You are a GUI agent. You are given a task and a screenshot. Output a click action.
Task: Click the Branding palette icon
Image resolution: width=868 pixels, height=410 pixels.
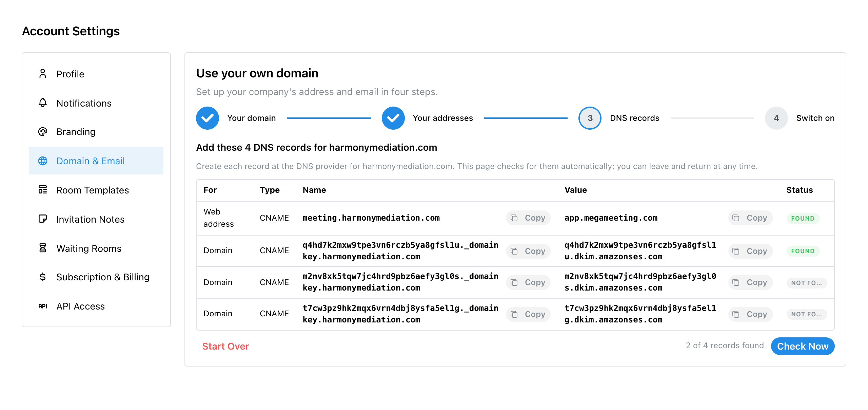[x=43, y=132]
